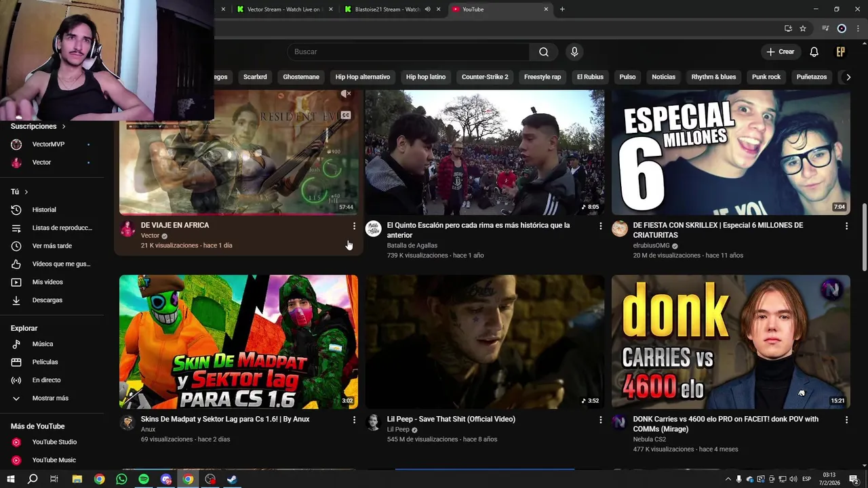Open options for Lil Peep video

click(600, 420)
